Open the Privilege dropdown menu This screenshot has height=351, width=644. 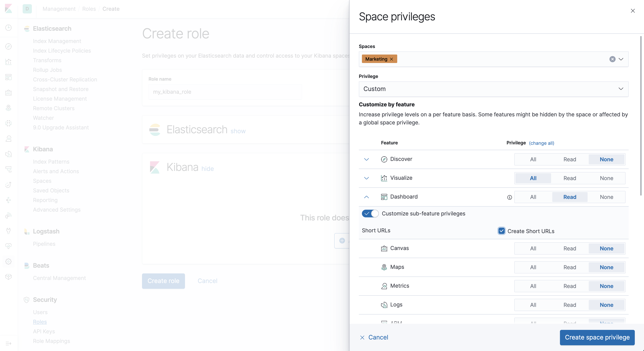click(x=494, y=89)
